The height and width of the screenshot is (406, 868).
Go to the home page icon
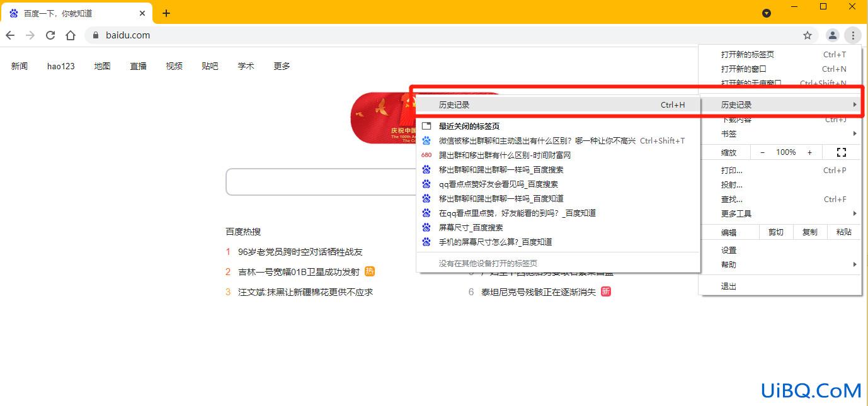71,35
